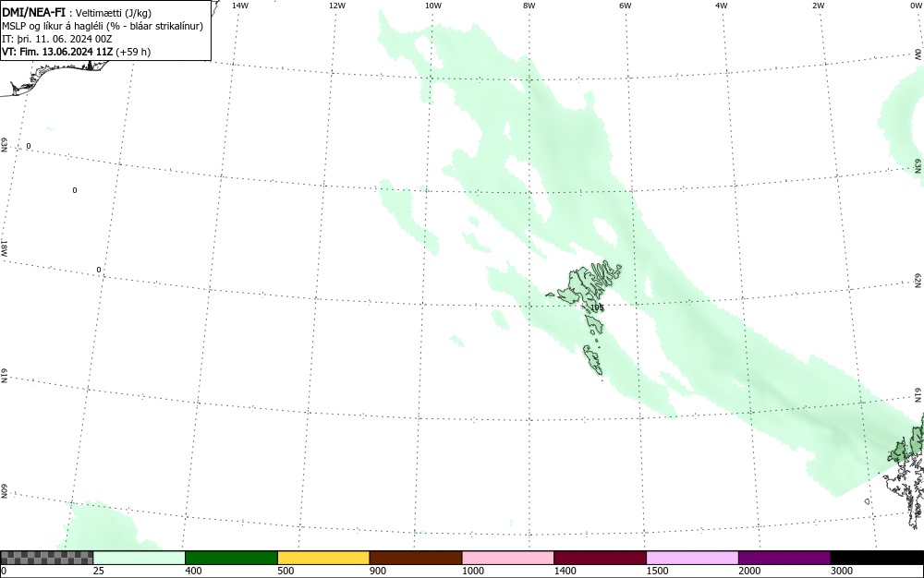
Task: Click the rotated "62N" latitude label
Action: 918,280
